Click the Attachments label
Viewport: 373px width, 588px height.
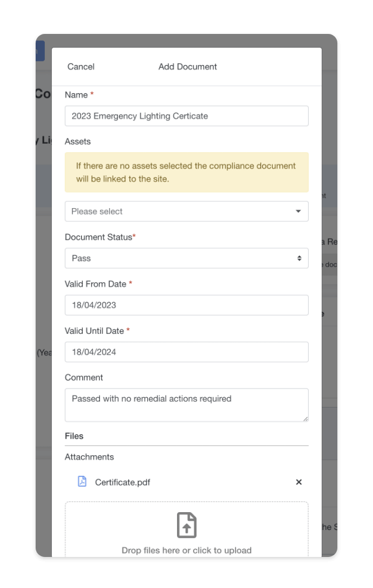tap(89, 457)
